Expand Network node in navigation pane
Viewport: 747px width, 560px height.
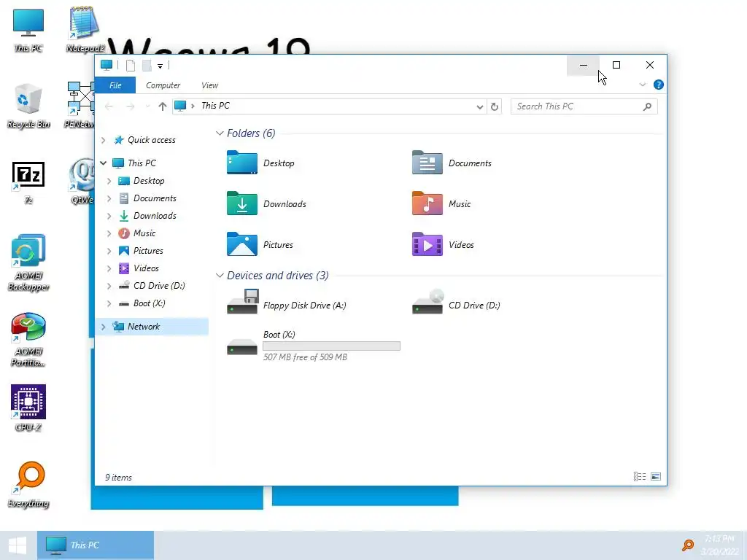[104, 327]
